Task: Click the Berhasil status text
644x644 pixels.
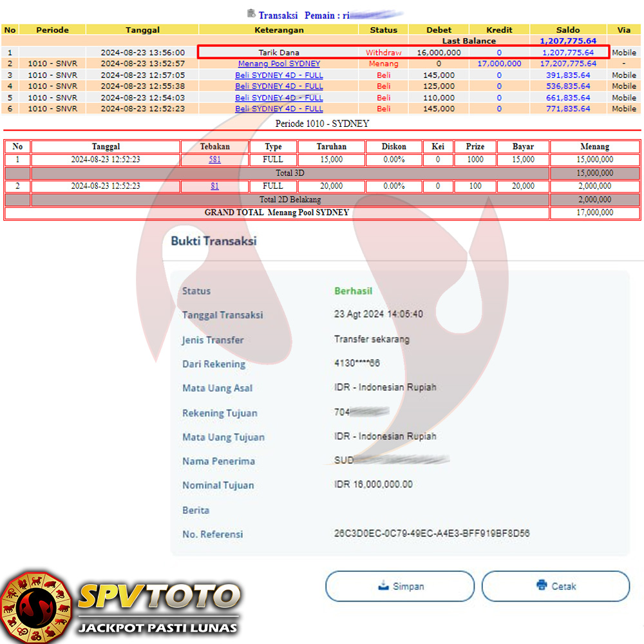Action: click(x=353, y=291)
